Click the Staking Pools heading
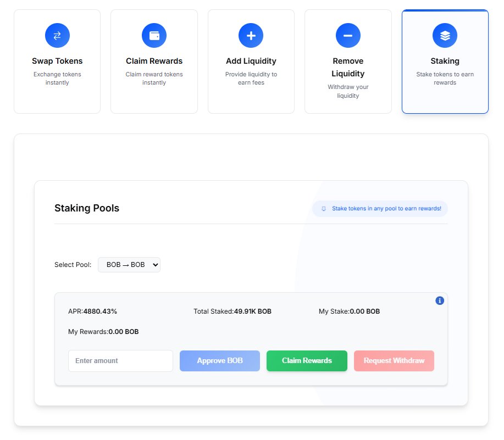Screen dimensions: 504x440 [x=87, y=208]
